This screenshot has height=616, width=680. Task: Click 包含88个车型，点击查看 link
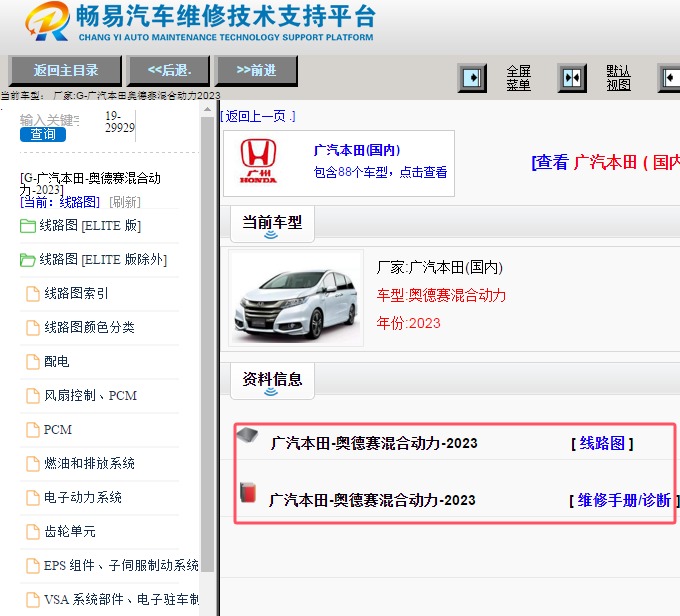pyautogui.click(x=380, y=172)
